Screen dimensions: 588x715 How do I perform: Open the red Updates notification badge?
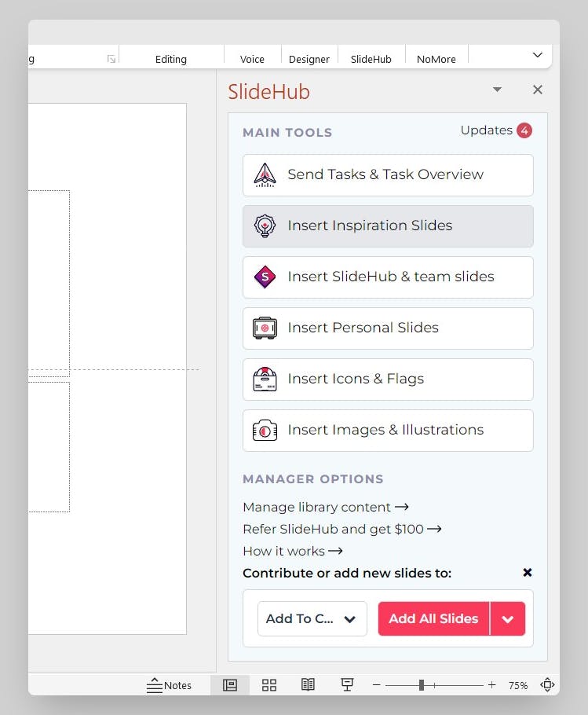click(524, 130)
